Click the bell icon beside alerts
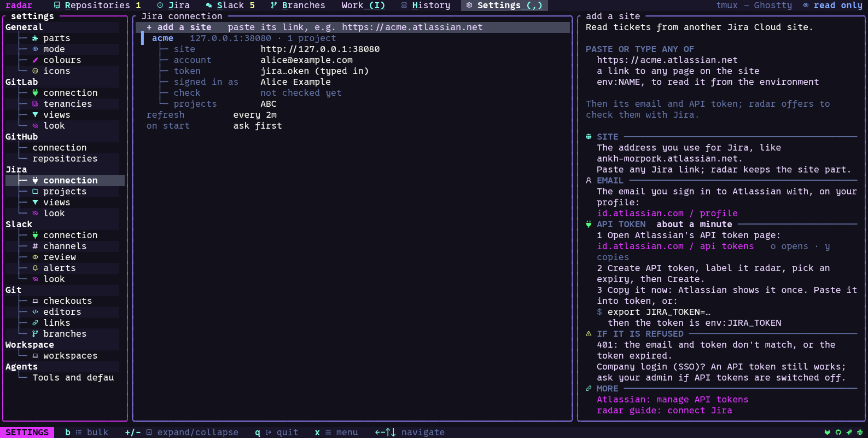This screenshot has height=438, width=868. (35, 268)
